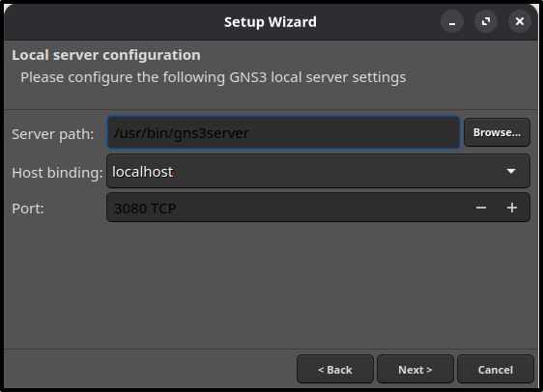Minimize the Setup Wizard window
This screenshot has height=392, width=543.
[x=452, y=22]
